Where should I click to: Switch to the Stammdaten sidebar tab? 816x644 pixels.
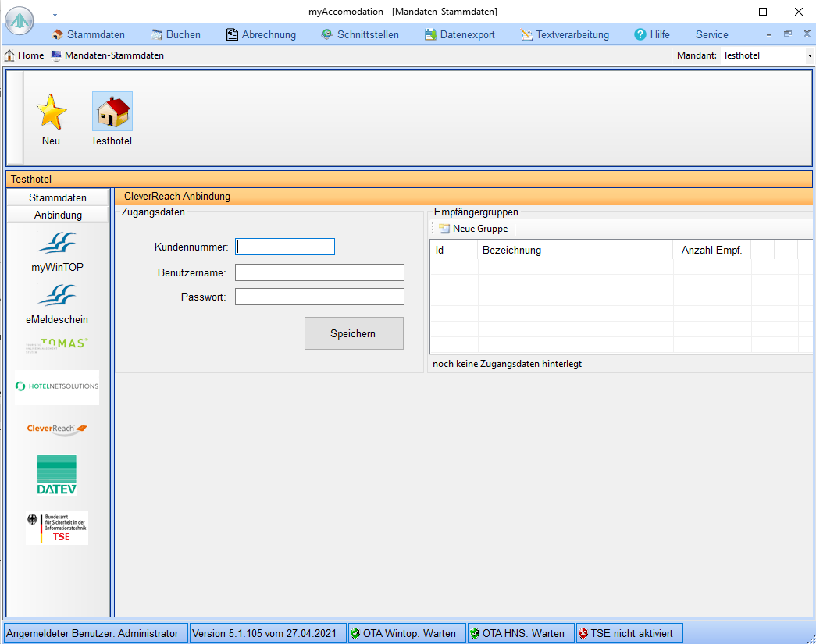pyautogui.click(x=58, y=197)
